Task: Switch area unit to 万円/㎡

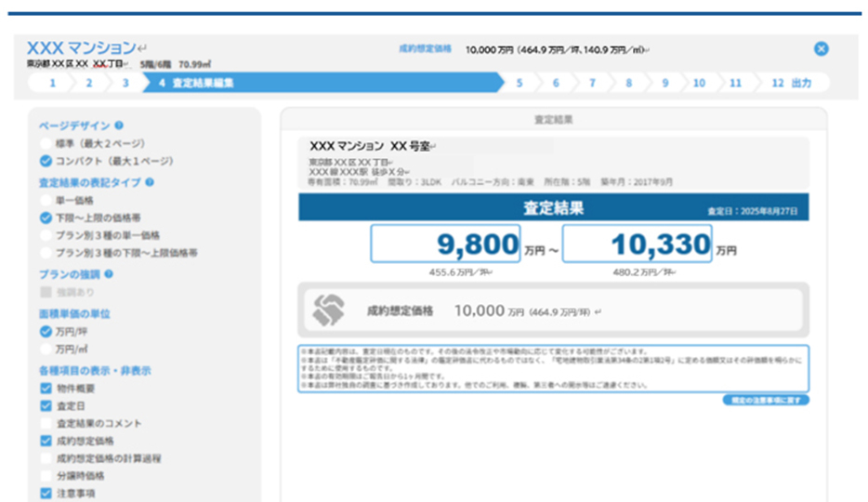Action: (46, 349)
